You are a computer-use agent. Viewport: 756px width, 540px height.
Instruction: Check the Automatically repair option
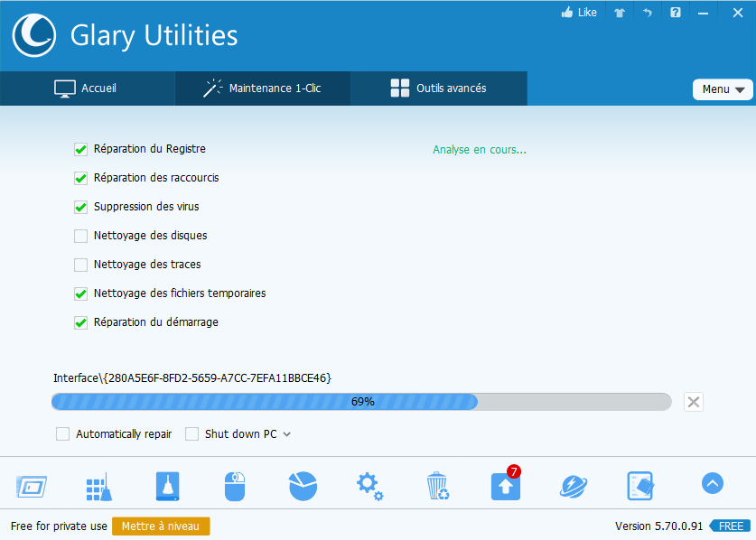(62, 434)
